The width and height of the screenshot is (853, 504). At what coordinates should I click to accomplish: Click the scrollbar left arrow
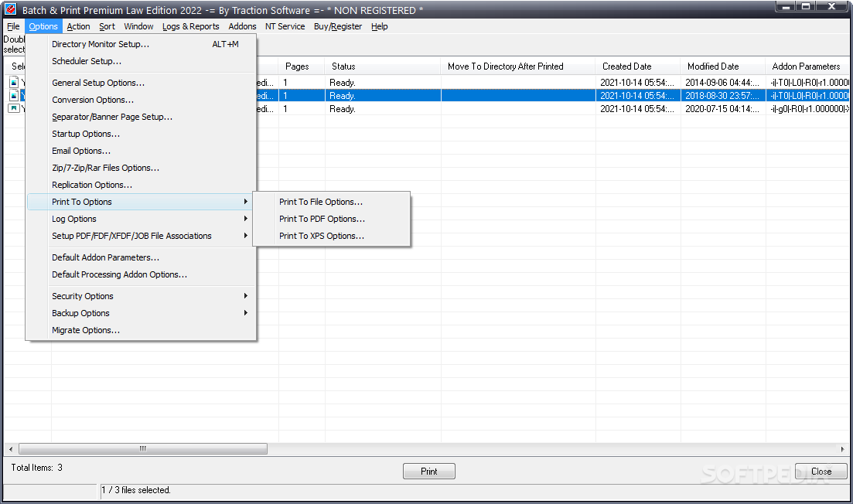pyautogui.click(x=11, y=449)
